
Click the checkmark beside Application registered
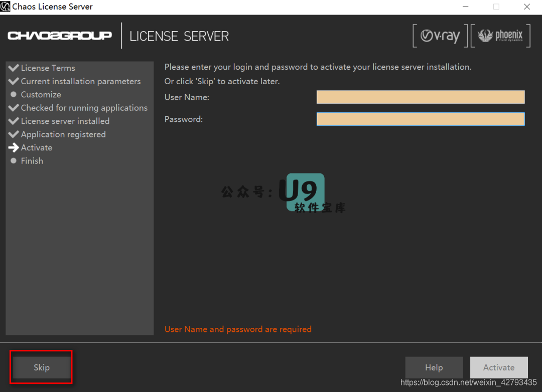14,134
